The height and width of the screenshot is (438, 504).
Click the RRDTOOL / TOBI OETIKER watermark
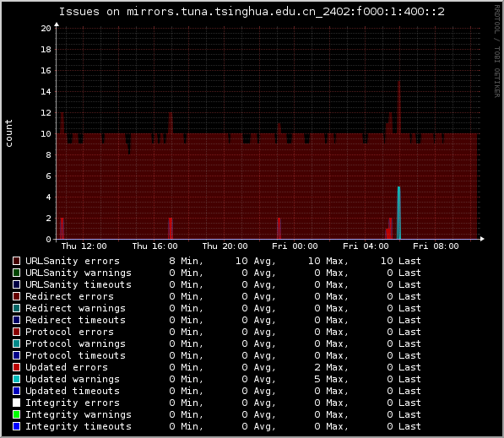[x=497, y=51]
